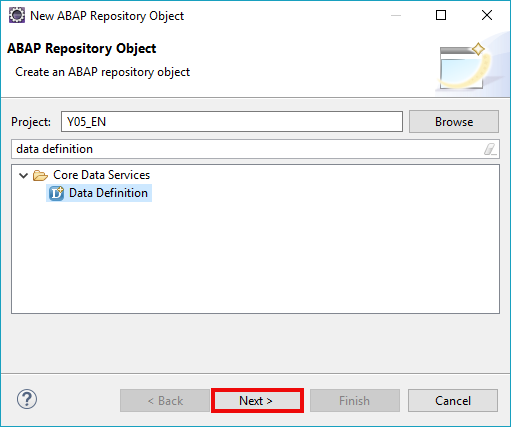Click the wizard banner image
511x427 pixels.
click(x=468, y=67)
